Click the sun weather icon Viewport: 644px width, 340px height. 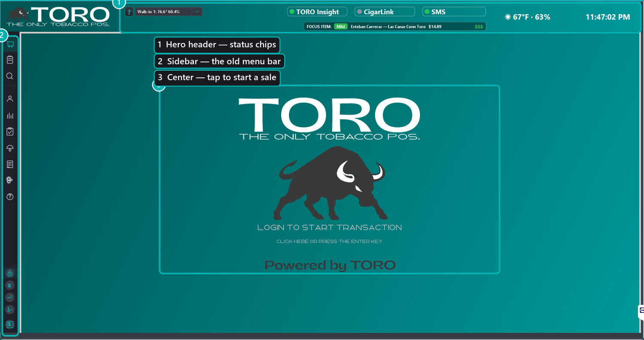pyautogui.click(x=508, y=17)
